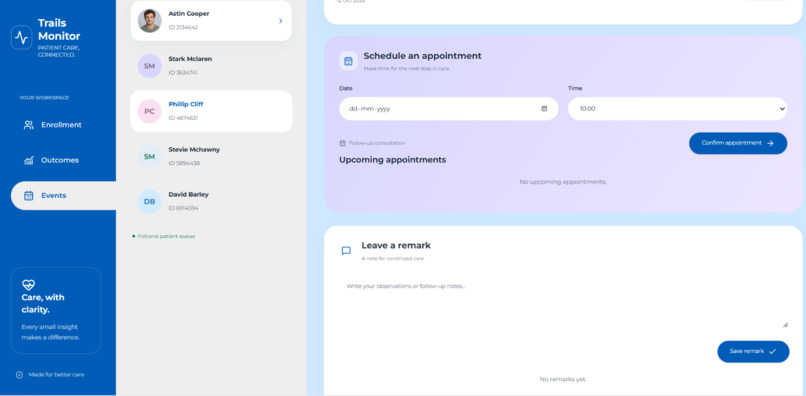The height and width of the screenshot is (396, 806).
Task: Click the SM avatar for Stark Mclaren
Action: pyautogui.click(x=150, y=66)
